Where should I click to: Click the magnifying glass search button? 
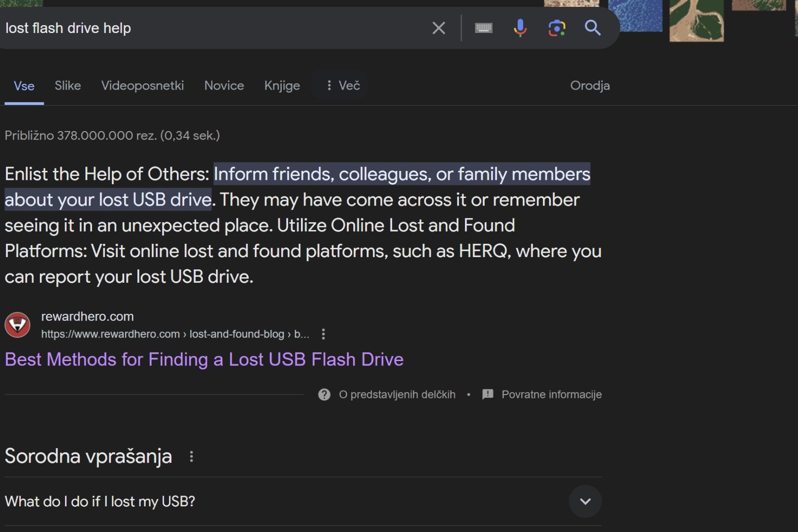(593, 28)
